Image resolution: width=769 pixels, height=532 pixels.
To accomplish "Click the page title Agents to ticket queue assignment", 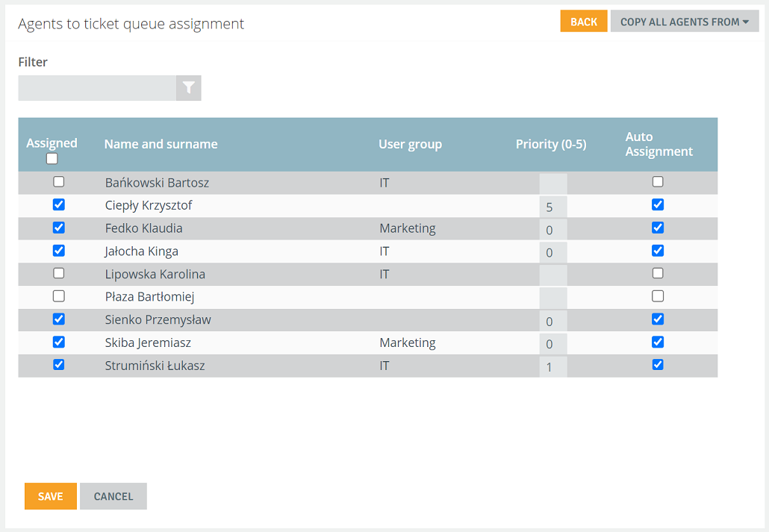I will pos(131,24).
